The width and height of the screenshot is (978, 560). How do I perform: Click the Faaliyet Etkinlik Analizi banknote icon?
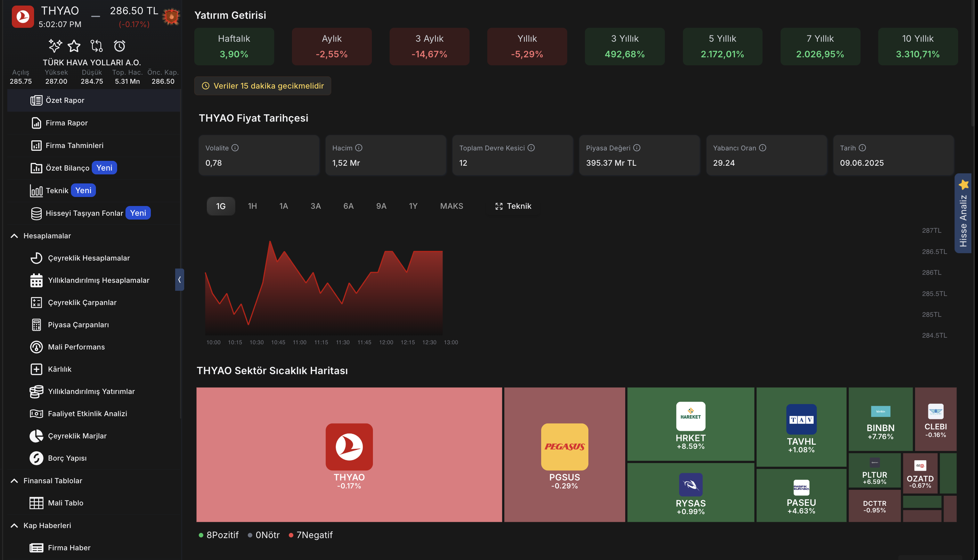tap(36, 414)
